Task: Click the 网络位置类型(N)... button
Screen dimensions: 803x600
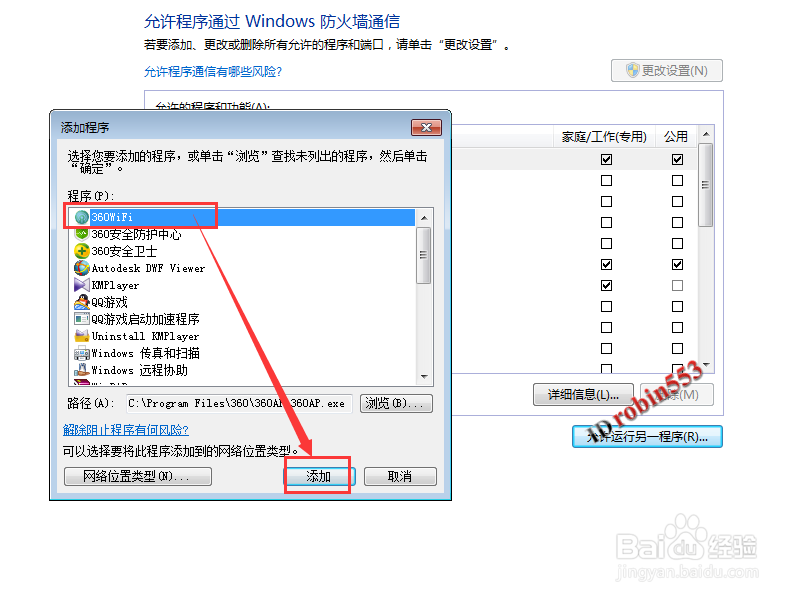Action: click(x=138, y=476)
